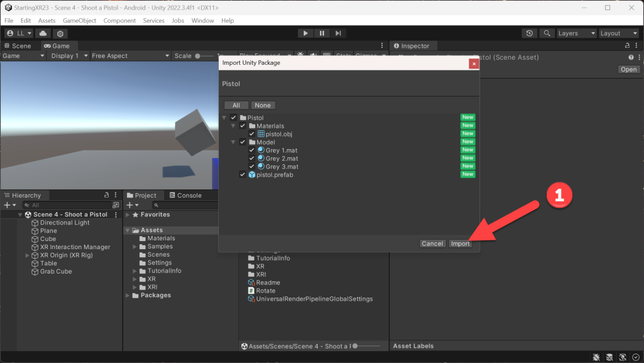The width and height of the screenshot is (644, 363).
Task: Click the None button in import dialog
Action: point(262,106)
